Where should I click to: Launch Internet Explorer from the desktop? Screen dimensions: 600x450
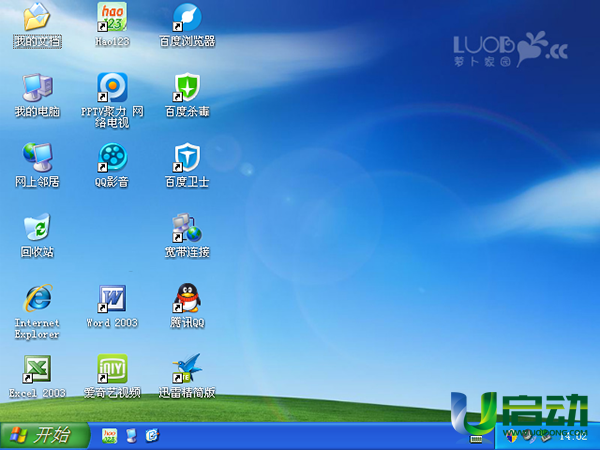37,298
